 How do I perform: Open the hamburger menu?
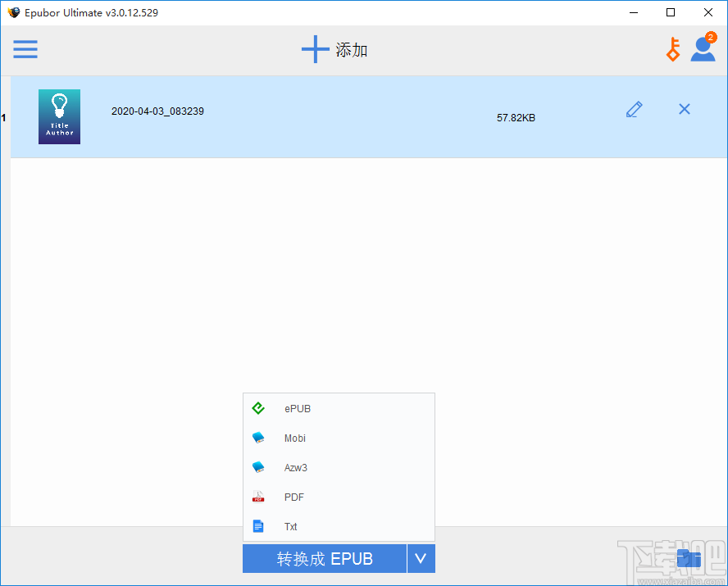coord(25,49)
